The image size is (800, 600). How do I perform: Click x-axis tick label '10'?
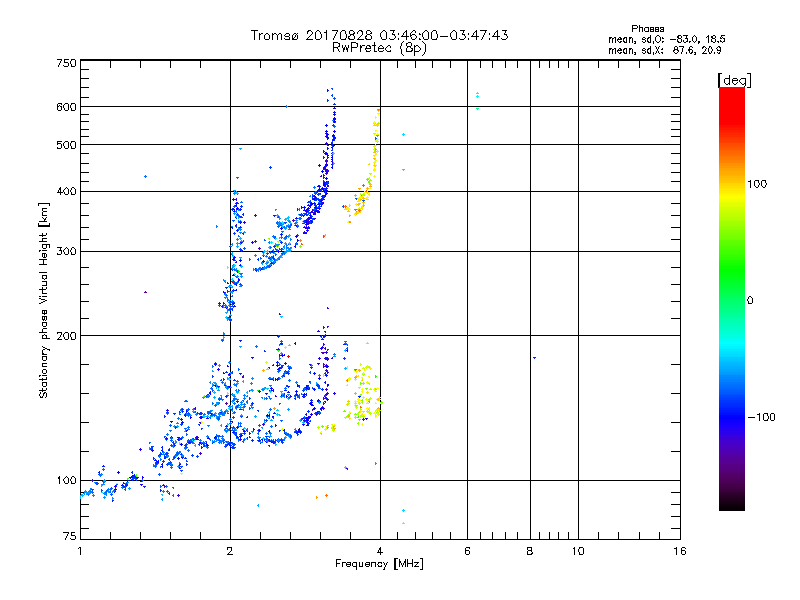[578, 551]
